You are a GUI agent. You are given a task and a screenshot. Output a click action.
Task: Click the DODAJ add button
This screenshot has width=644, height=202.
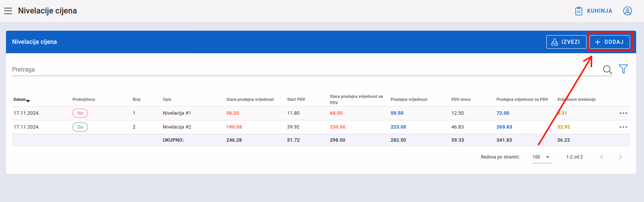tap(609, 42)
